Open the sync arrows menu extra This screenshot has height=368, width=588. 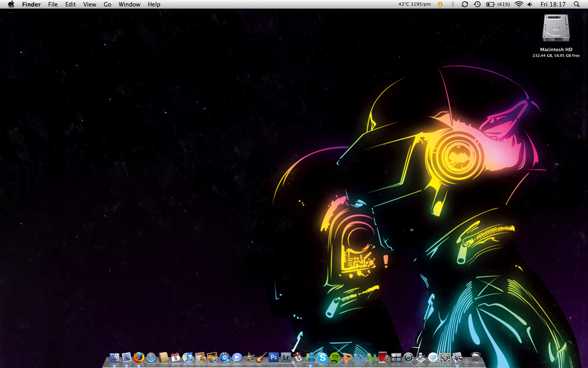pyautogui.click(x=465, y=4)
